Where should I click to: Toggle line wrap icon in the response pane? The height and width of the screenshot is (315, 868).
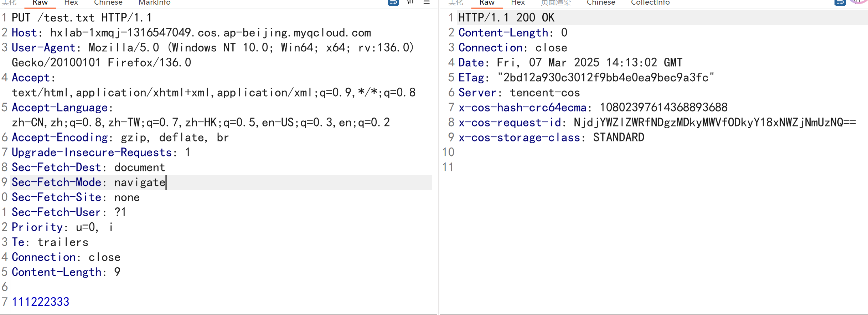click(x=839, y=2)
